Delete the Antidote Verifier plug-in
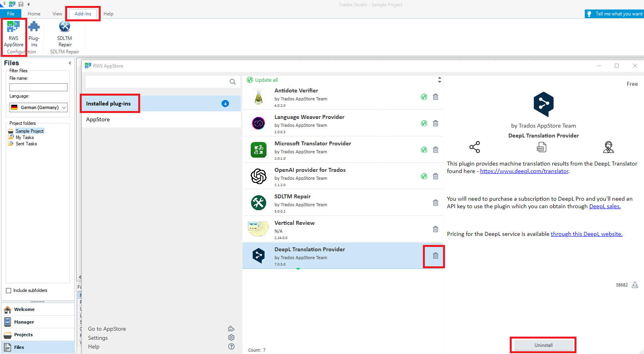Viewport: 644px width, 354px height. [x=436, y=97]
